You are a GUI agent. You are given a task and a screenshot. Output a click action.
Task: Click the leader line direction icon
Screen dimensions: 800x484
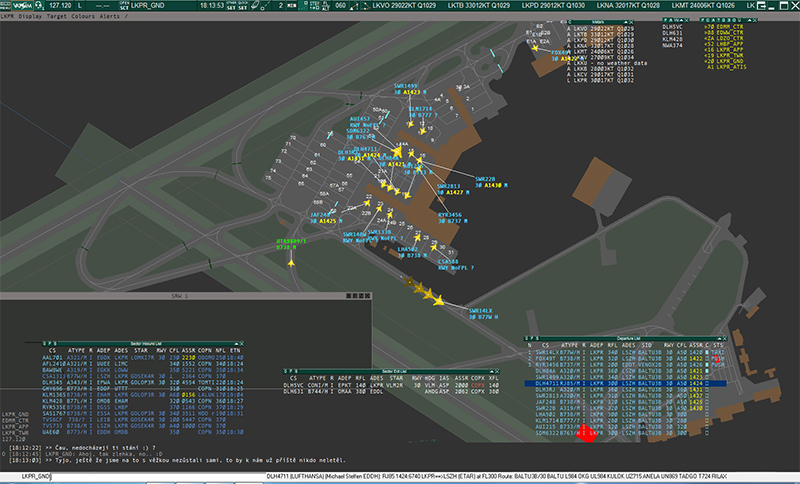pyautogui.click(x=354, y=5)
